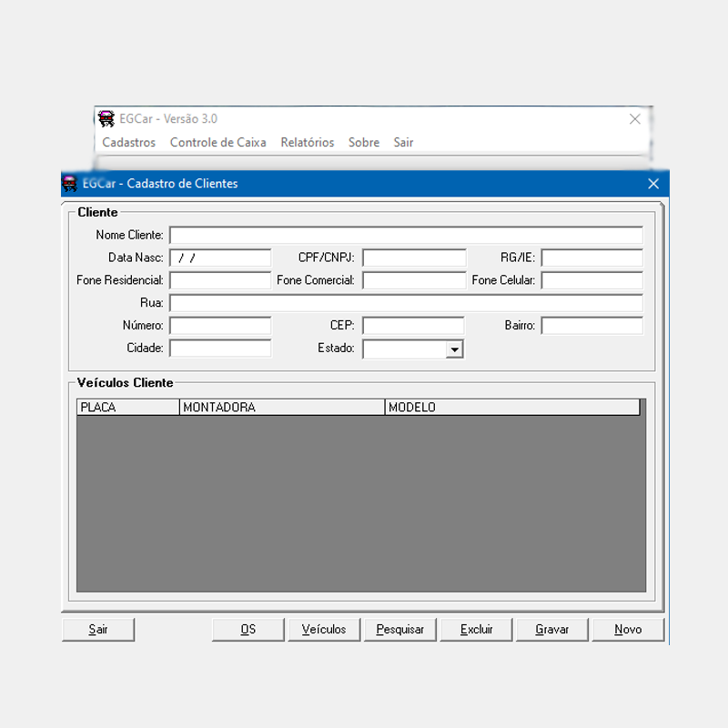Screen dimensions: 728x728
Task: Click the MODELO column header
Action: point(512,407)
